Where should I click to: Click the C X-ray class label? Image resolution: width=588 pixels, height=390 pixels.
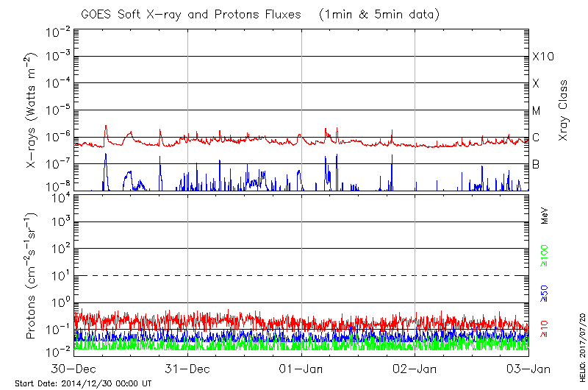pos(536,138)
